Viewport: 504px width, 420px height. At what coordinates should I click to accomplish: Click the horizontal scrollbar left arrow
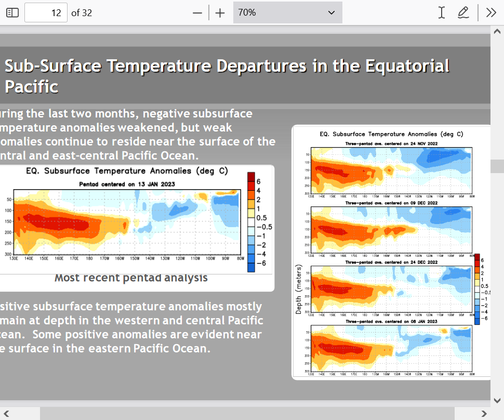[6, 414]
